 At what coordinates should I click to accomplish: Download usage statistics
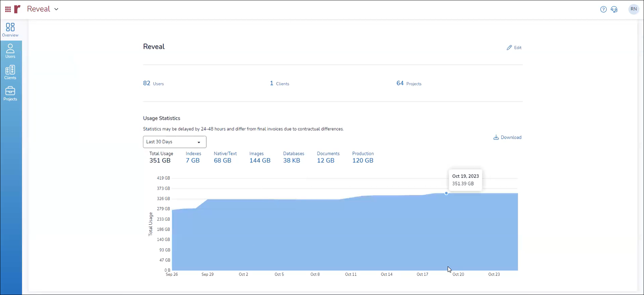coord(507,137)
